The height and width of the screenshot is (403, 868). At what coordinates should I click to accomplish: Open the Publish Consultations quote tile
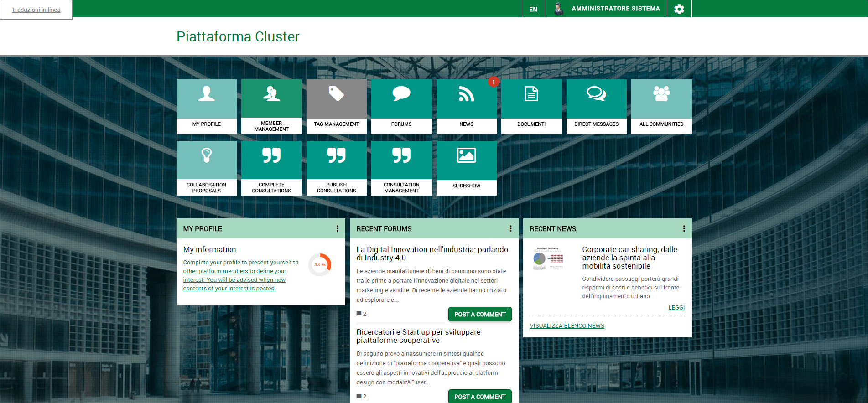pyautogui.click(x=336, y=155)
